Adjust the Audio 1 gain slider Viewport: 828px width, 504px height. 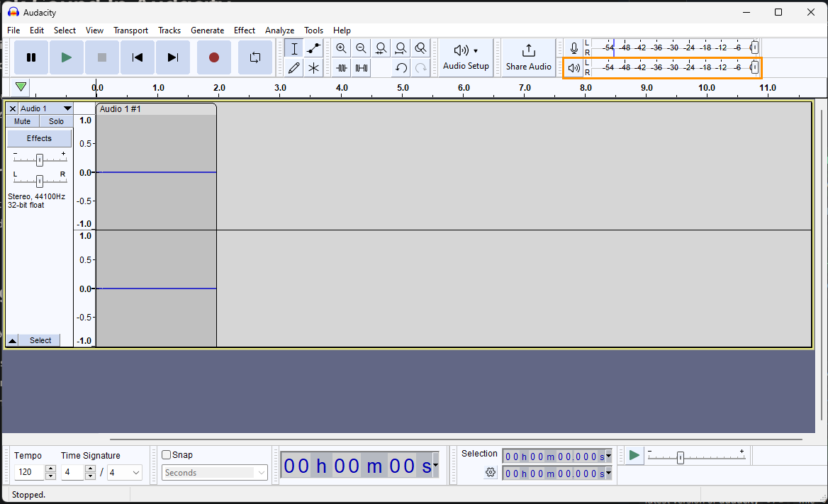[x=40, y=159]
